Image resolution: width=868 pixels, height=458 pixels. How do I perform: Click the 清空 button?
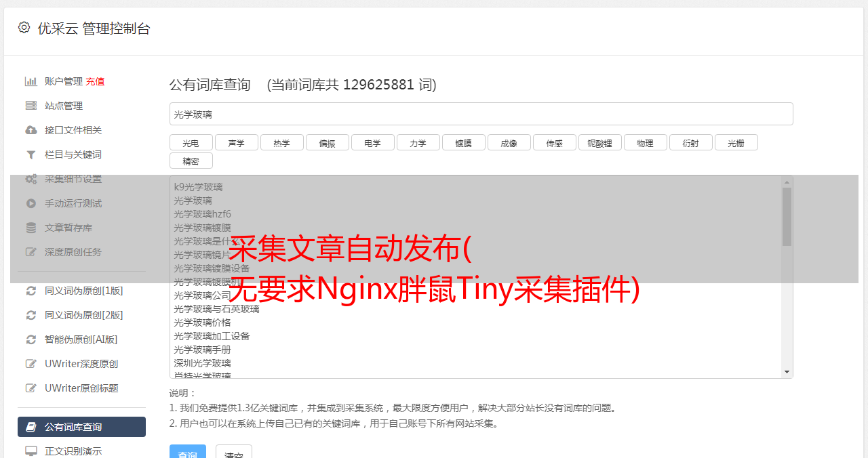[x=234, y=453]
